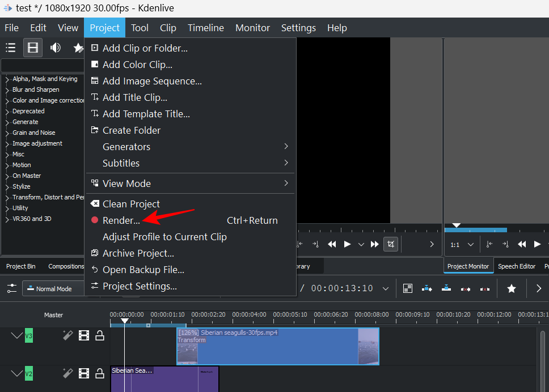
Task: Choose Project Settings...
Action: pyautogui.click(x=190, y=286)
